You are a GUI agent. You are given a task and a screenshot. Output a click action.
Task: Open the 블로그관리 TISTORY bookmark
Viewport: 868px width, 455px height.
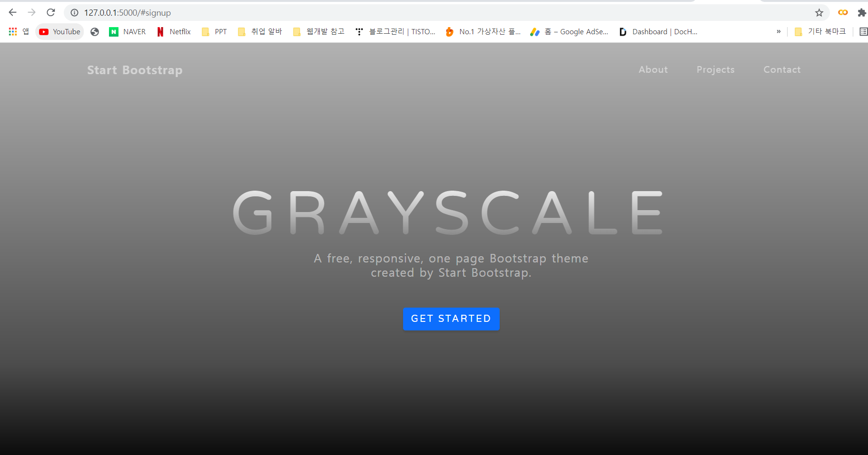click(395, 31)
